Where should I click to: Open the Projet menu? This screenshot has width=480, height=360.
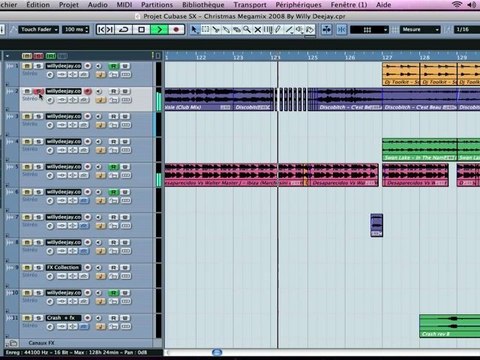(x=69, y=5)
